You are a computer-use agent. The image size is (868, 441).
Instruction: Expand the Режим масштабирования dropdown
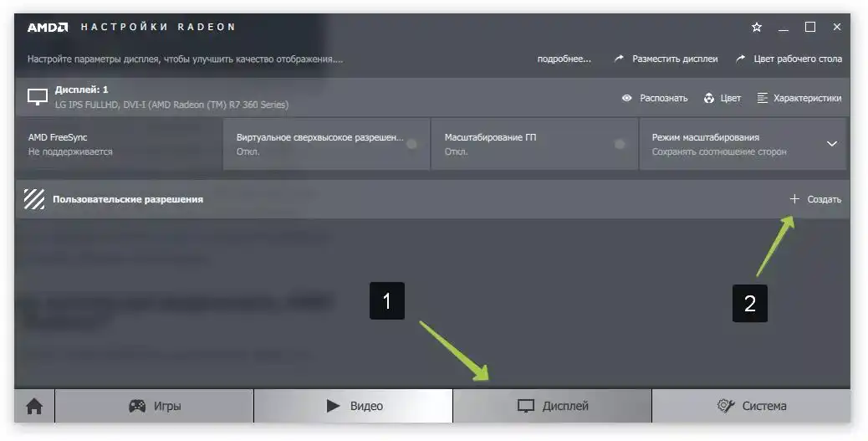pyautogui.click(x=831, y=144)
